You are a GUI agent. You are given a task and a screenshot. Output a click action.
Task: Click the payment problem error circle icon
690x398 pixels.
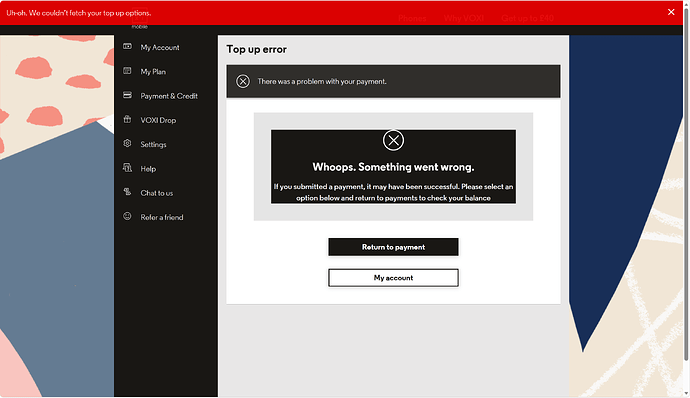coord(243,81)
